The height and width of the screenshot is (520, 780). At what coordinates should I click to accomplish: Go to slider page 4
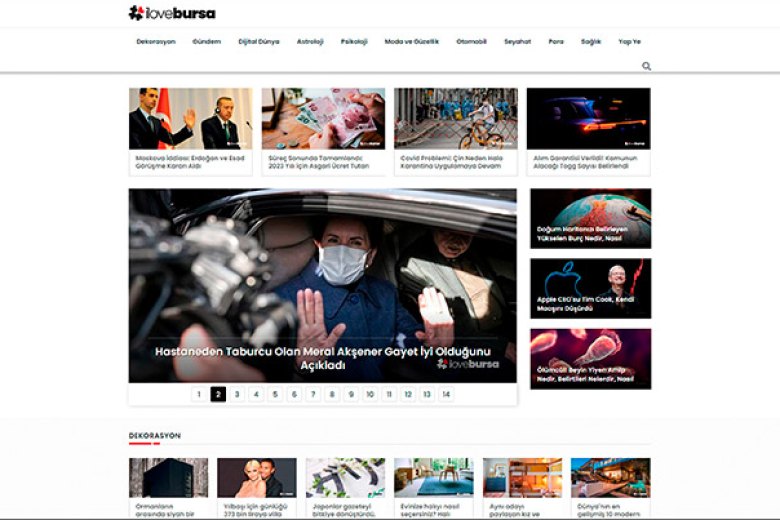pyautogui.click(x=256, y=394)
